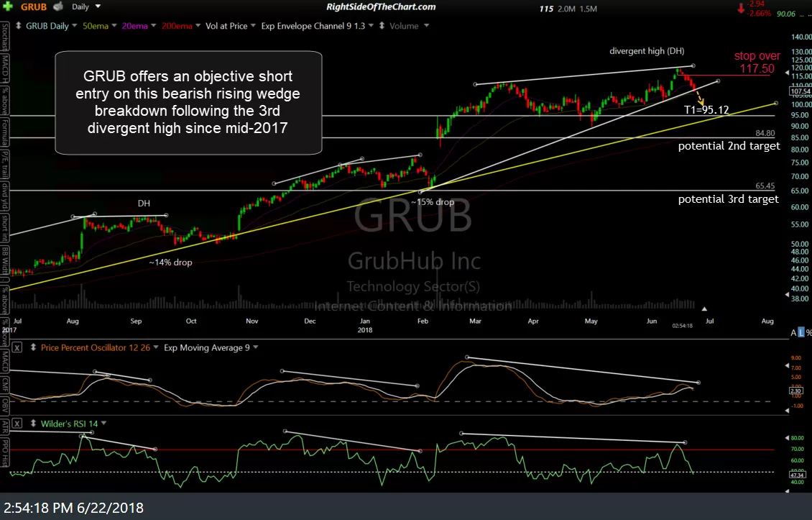This screenshot has height=520, width=812.
Task: Click the T1=95.12 target label
Action: [706, 109]
